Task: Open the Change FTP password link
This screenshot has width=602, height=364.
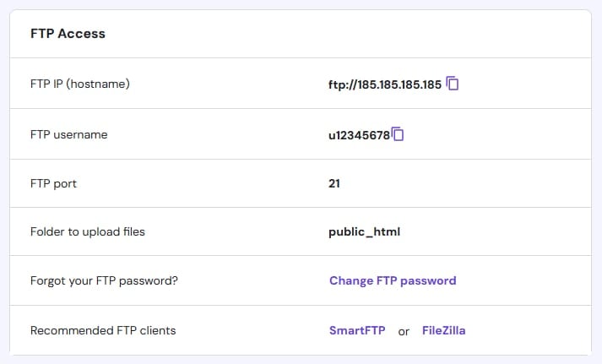Action: pyautogui.click(x=393, y=280)
